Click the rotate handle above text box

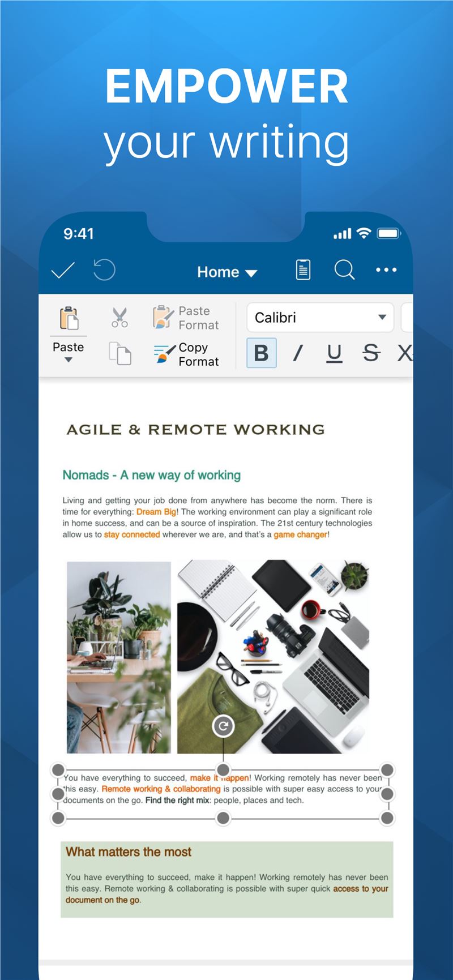[223, 726]
